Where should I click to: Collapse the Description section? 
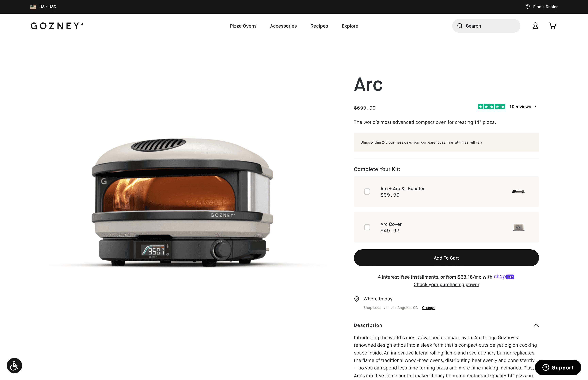536,325
